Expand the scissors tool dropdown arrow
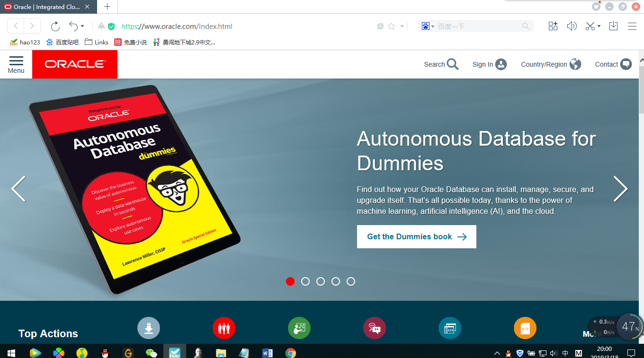This screenshot has height=358, width=644. point(599,26)
